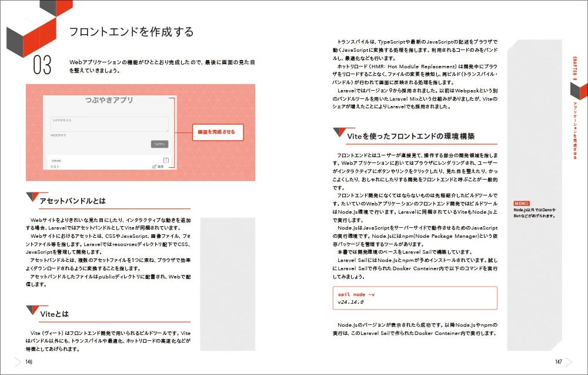Click the vertical アプリケーションを完成させる side text
The image size is (588, 375).
click(x=575, y=130)
